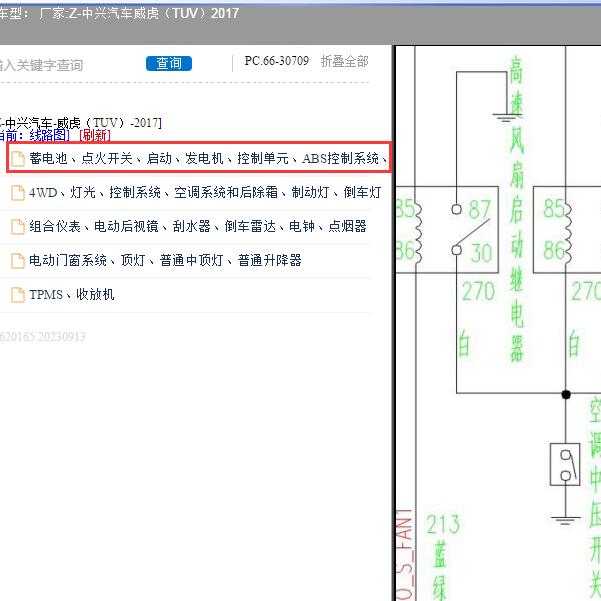
Task: Click document icon beside TPMS entry
Action: 18,295
